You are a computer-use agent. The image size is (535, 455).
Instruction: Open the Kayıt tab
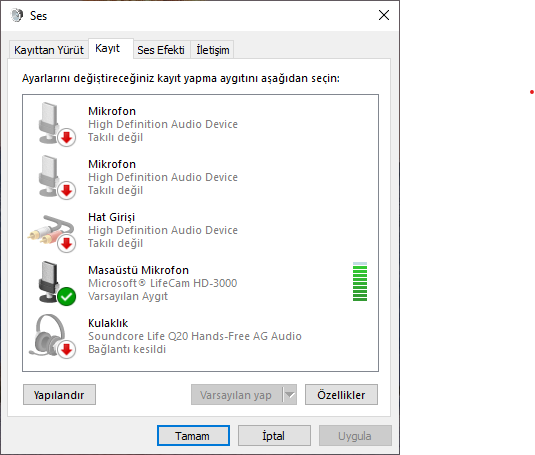pyautogui.click(x=111, y=48)
